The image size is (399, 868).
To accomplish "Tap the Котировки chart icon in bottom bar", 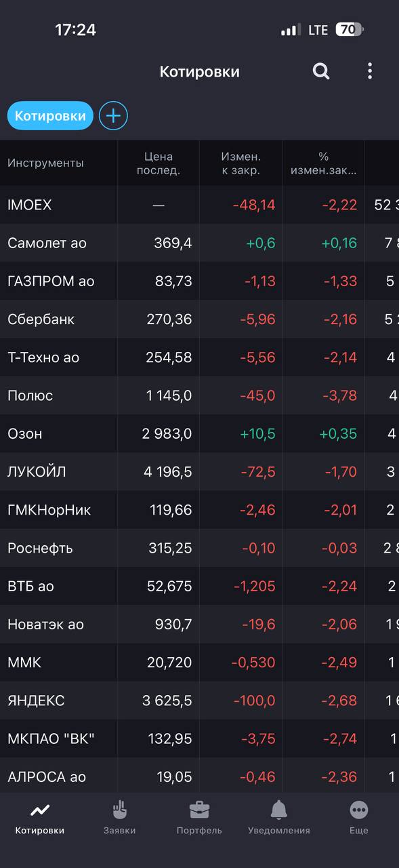I will coord(40,810).
